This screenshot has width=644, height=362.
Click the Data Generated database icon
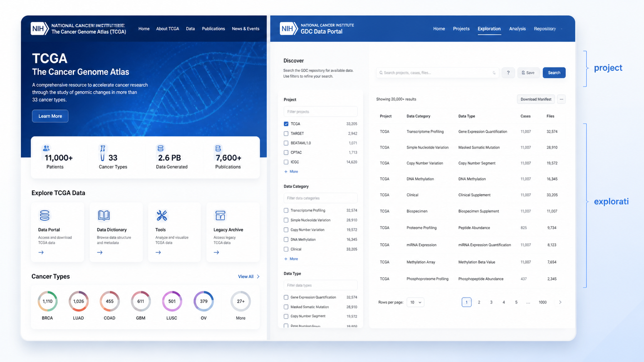point(161,148)
